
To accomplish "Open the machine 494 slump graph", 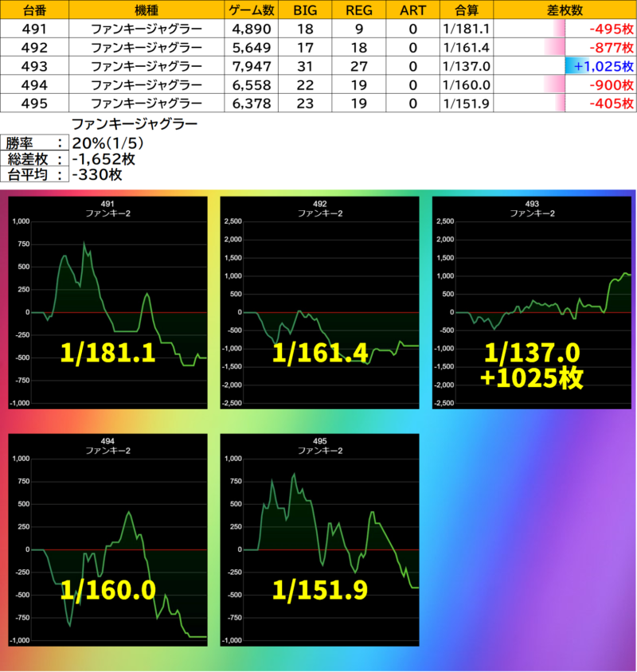I will point(108,540).
